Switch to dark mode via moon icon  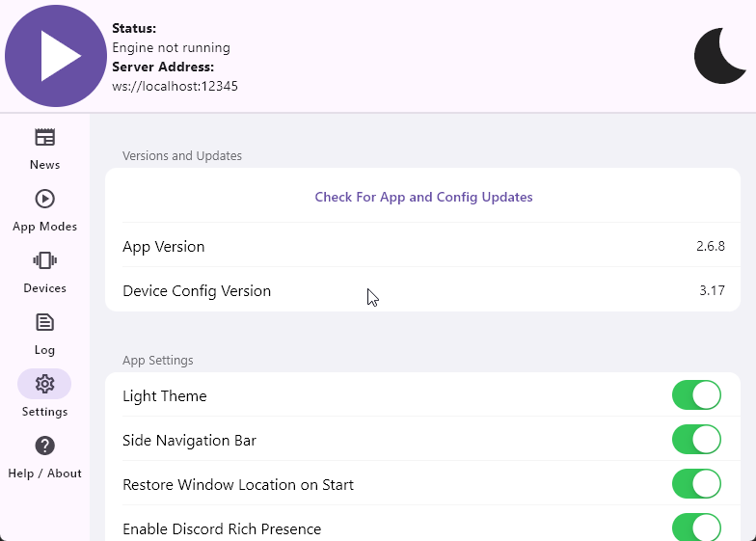tap(720, 56)
